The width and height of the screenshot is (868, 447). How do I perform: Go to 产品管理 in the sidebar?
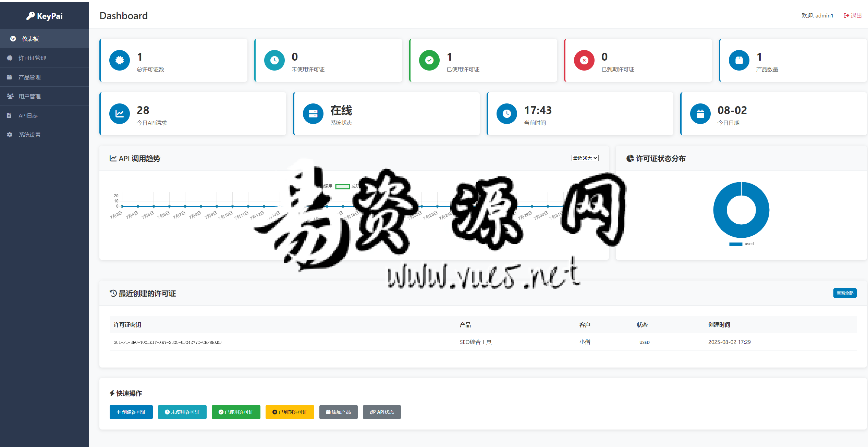click(45, 77)
